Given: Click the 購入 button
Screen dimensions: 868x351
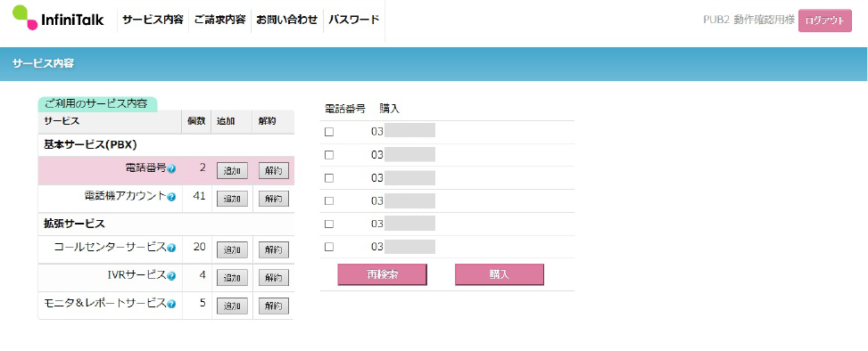Looking at the screenshot, I should click(x=500, y=274).
